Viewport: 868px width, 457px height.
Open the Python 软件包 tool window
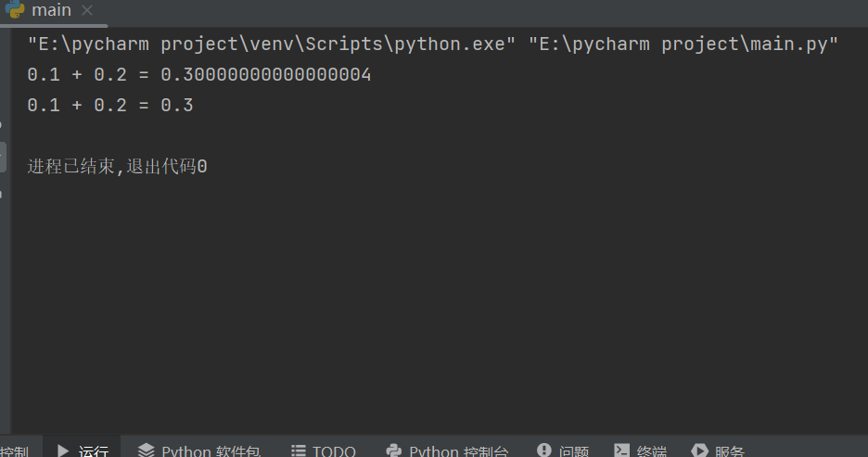(211, 451)
